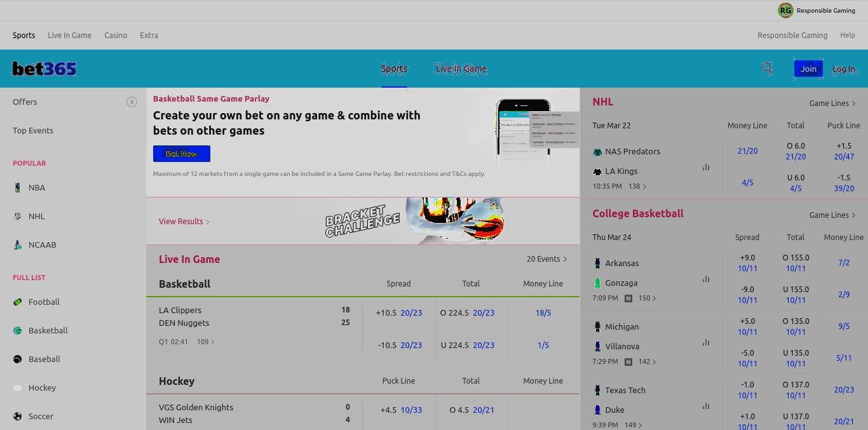Click the NHL sidebar icon
Screen dimensions: 868x430
[x=17, y=216]
